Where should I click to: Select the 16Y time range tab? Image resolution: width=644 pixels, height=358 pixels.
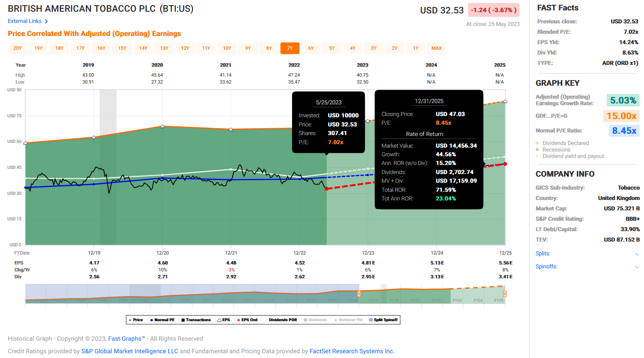pos(101,48)
